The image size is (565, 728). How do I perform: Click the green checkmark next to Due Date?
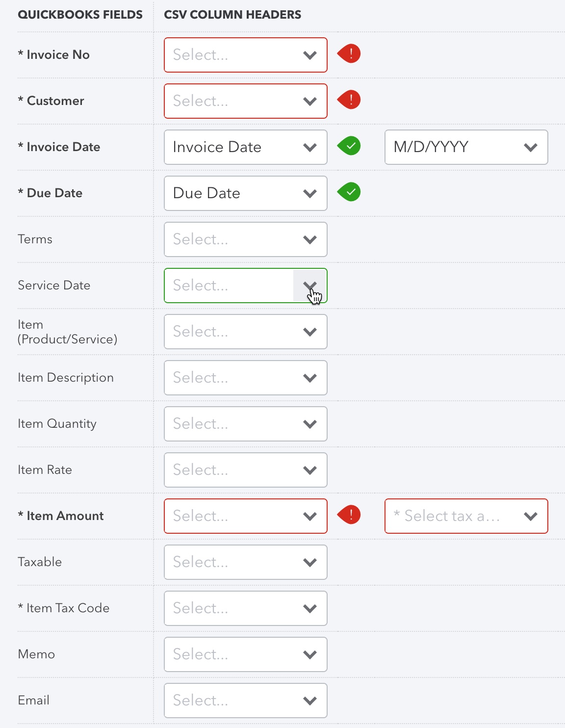[349, 192]
